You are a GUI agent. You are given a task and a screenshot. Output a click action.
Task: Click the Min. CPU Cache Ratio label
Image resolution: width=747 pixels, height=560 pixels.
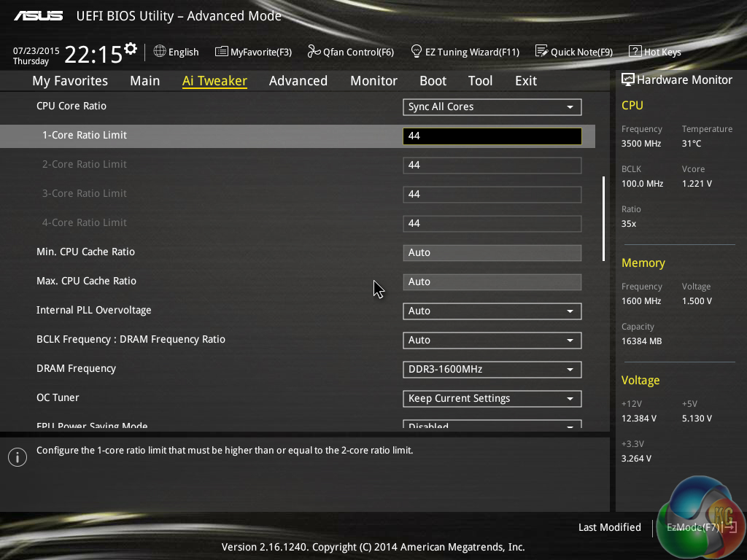coord(86,252)
